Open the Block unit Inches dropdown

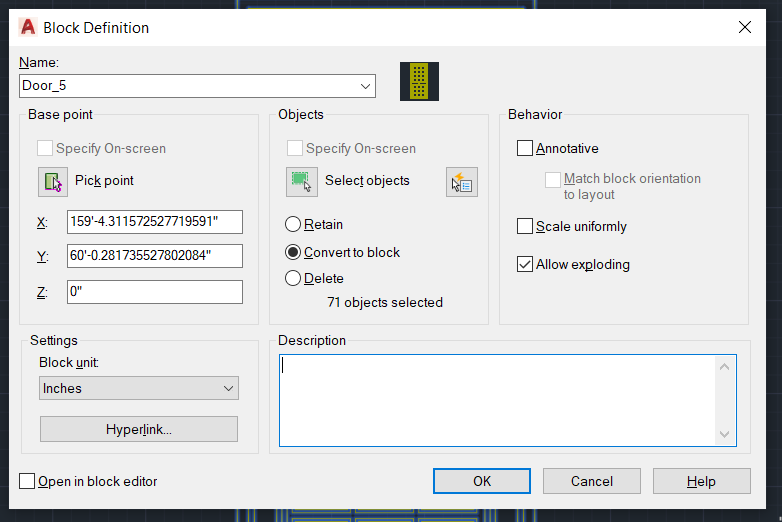point(139,388)
